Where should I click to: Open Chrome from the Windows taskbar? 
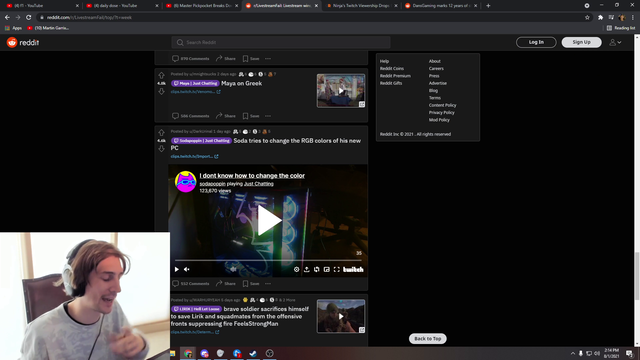pyautogui.click(x=188, y=353)
